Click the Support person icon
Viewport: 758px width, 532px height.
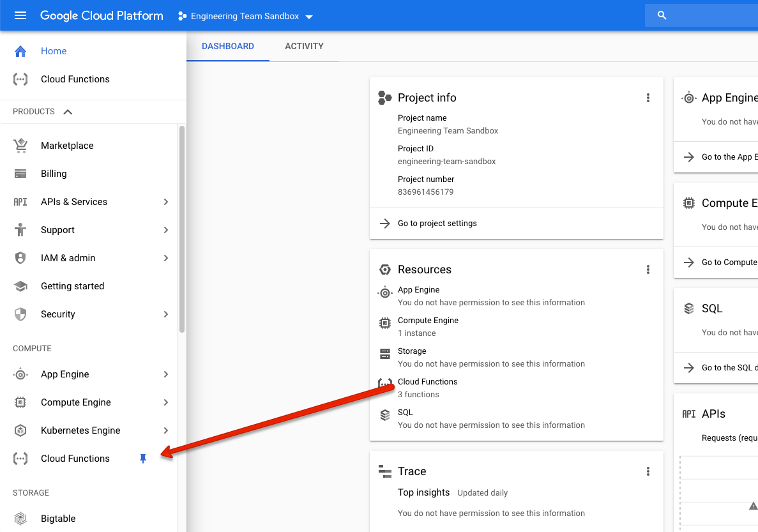[20, 230]
